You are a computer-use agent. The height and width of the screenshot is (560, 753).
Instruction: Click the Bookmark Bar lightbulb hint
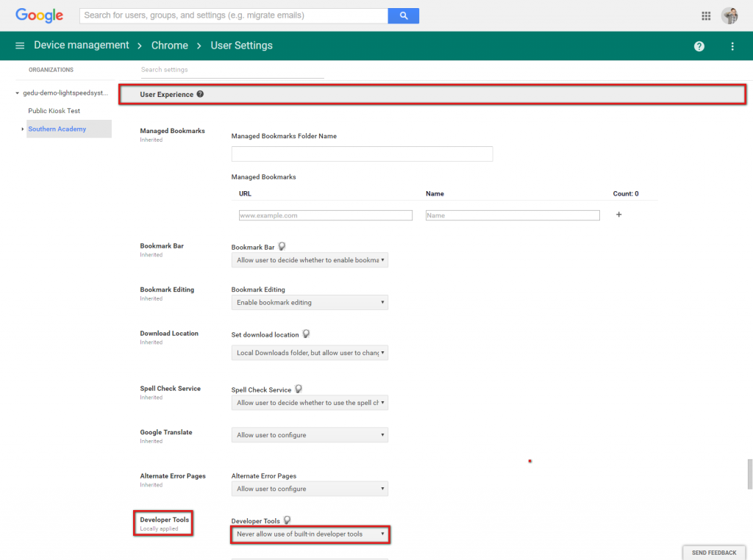coord(282,246)
